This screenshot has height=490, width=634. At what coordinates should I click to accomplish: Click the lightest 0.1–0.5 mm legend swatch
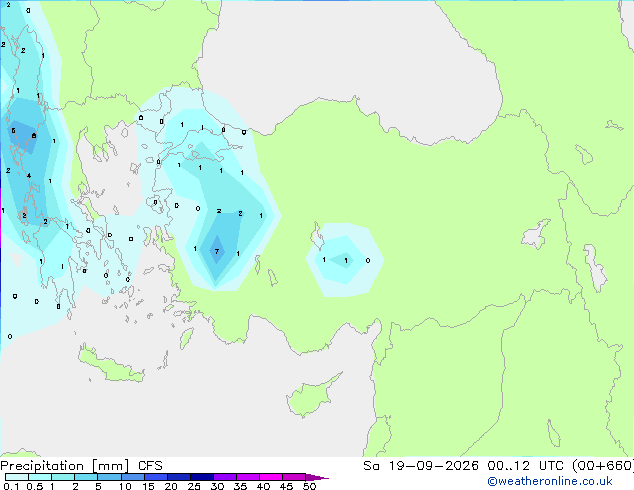pos(17,477)
